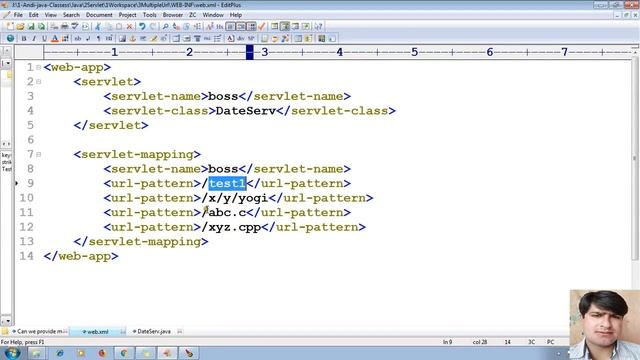Save the current file using the toolbar
The width and height of the screenshot is (640, 360).
click(31, 26)
